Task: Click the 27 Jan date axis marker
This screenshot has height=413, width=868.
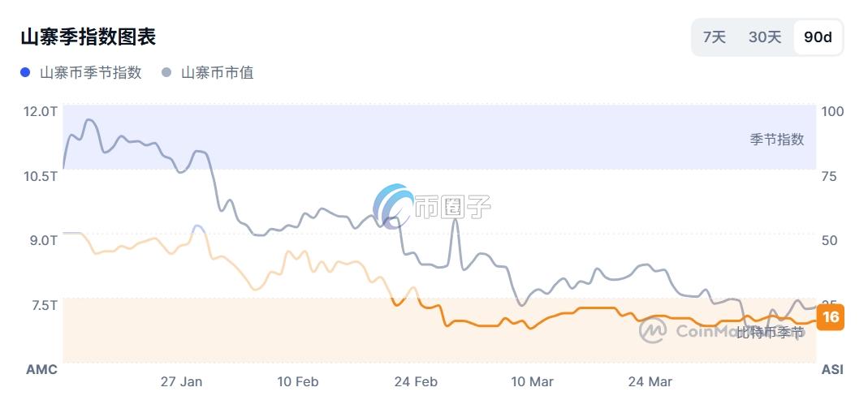Action: pyautogui.click(x=181, y=382)
